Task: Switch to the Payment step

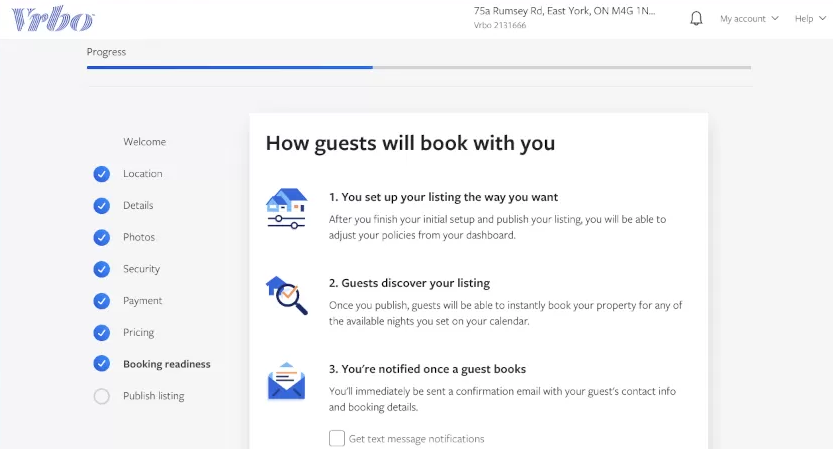Action: point(142,301)
